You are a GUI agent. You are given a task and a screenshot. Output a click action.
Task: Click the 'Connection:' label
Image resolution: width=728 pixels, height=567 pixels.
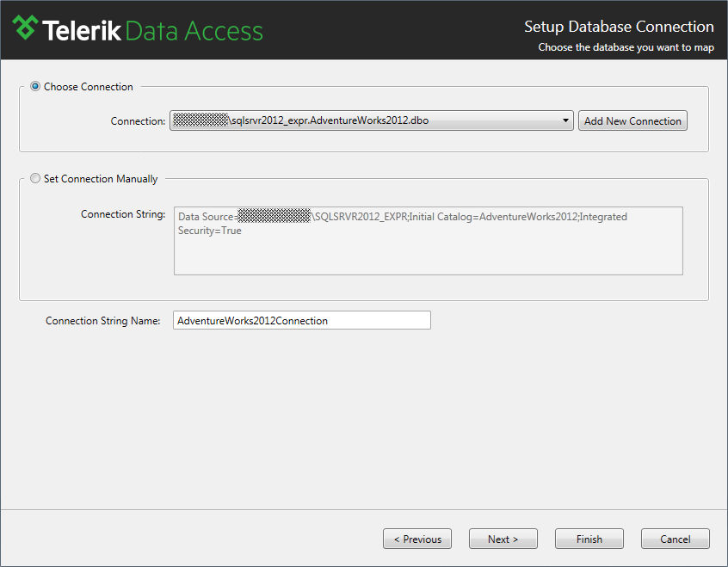tap(138, 121)
